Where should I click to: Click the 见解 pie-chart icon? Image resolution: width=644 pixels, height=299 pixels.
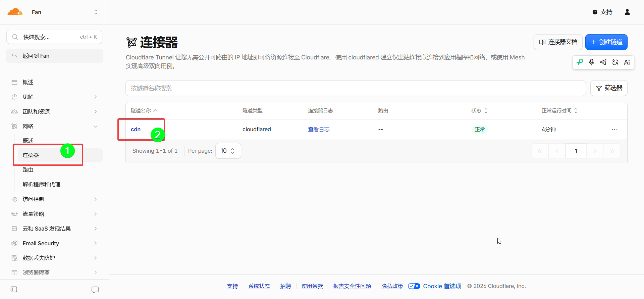(14, 97)
